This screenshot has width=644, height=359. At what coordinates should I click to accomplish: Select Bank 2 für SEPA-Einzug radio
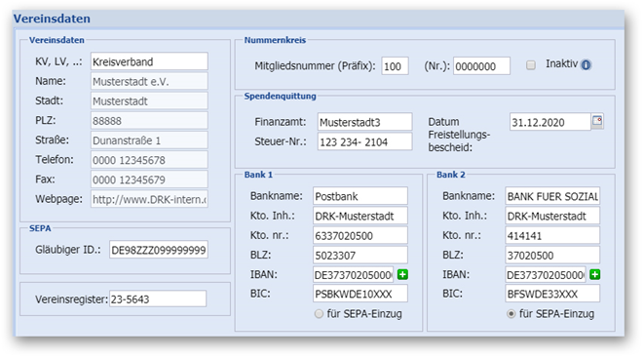[x=511, y=314]
